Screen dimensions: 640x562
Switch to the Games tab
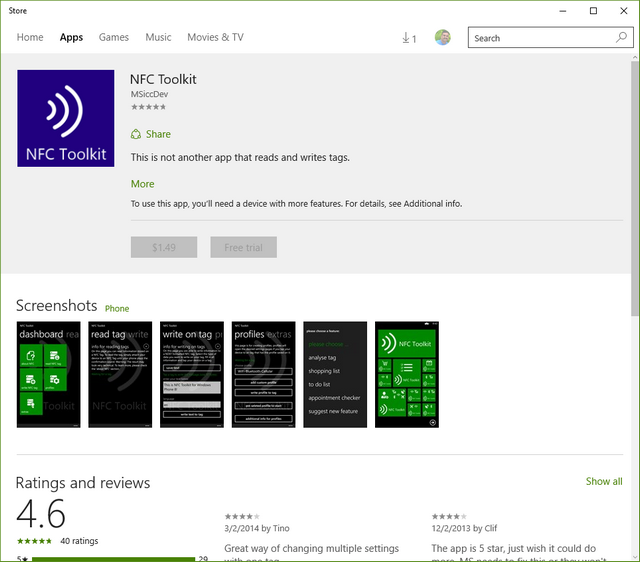[113, 37]
